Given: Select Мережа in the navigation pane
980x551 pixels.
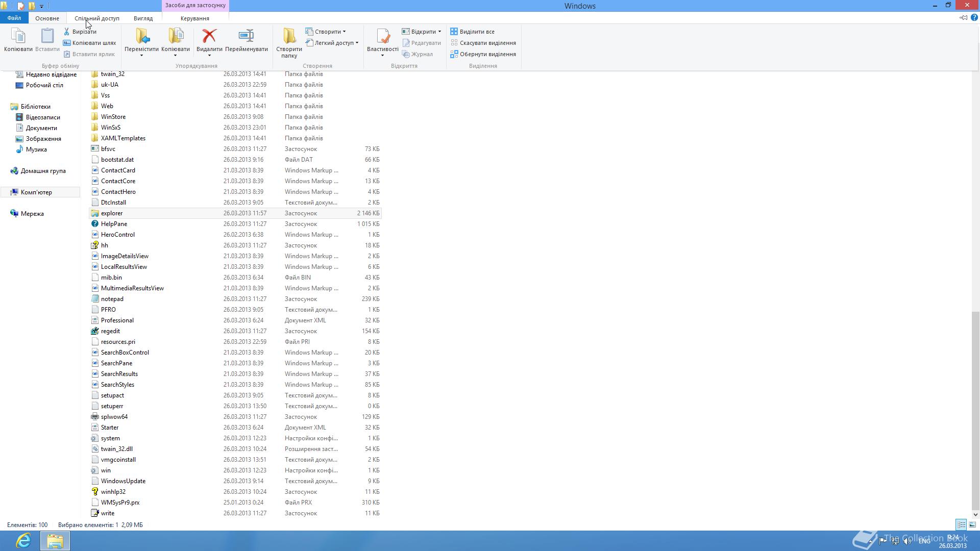Looking at the screenshot, I should coord(32,214).
